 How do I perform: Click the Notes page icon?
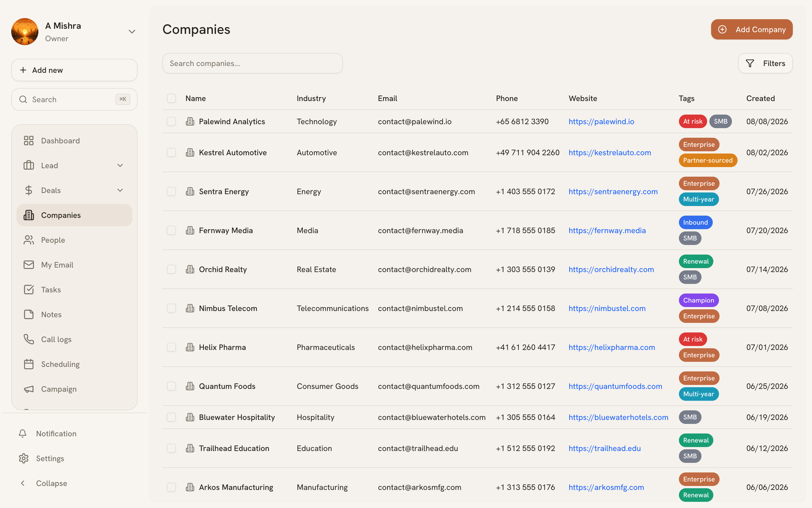click(29, 315)
